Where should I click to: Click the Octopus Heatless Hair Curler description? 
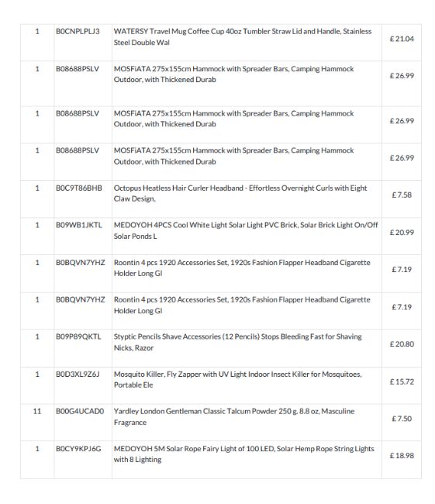tap(240, 194)
